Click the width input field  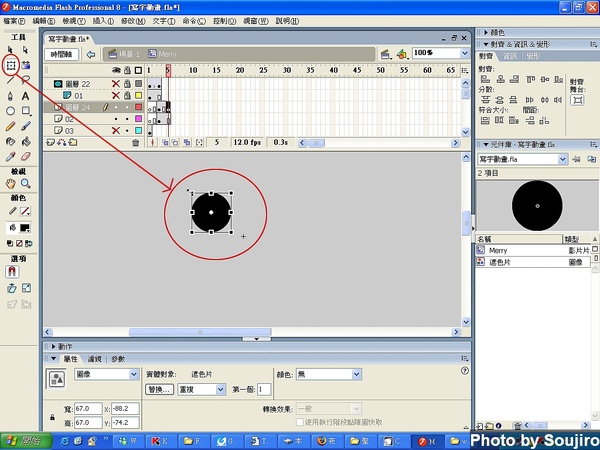(88, 409)
